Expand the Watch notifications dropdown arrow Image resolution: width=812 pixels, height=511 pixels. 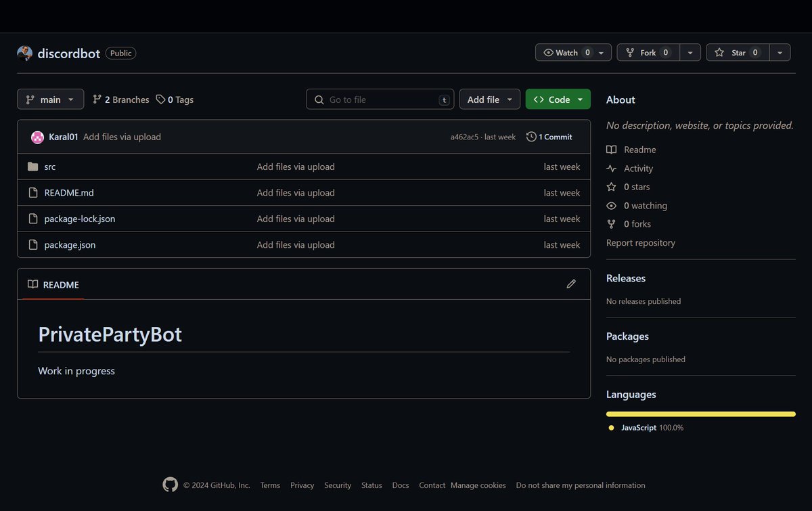[602, 53]
